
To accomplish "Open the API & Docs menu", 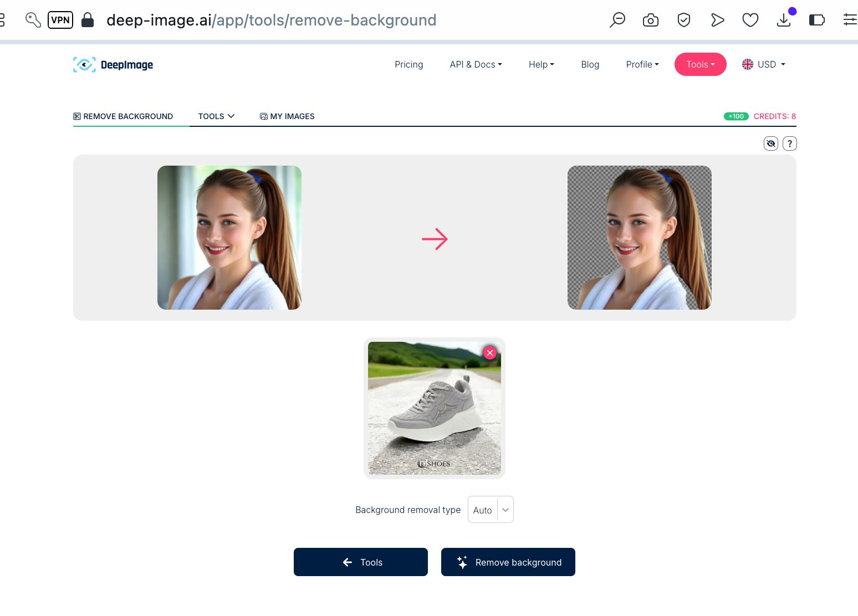I will point(476,64).
